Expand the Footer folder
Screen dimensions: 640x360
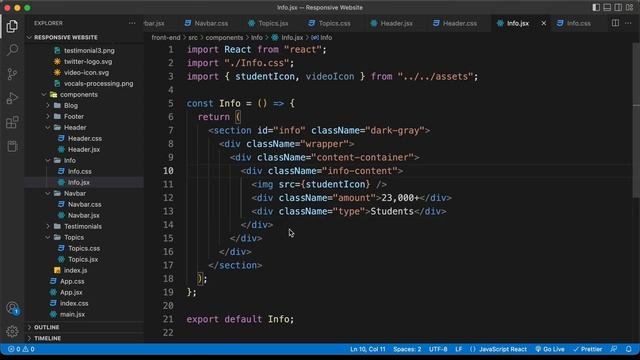point(73,117)
